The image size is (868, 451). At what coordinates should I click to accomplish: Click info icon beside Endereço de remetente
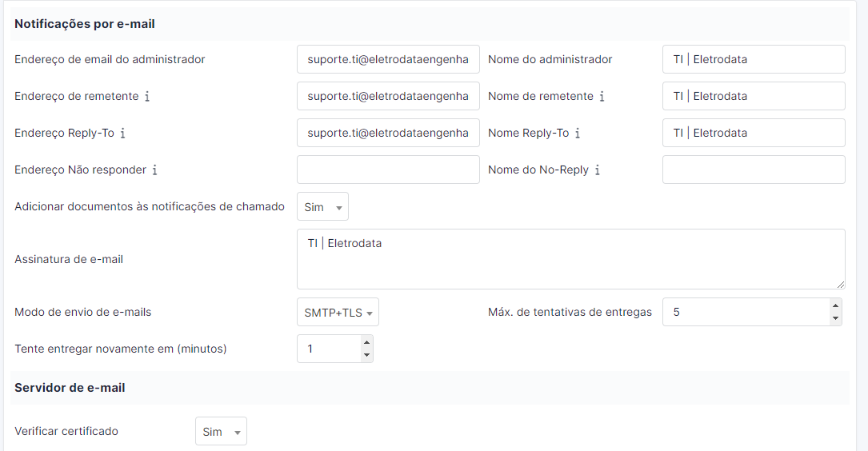click(x=147, y=96)
